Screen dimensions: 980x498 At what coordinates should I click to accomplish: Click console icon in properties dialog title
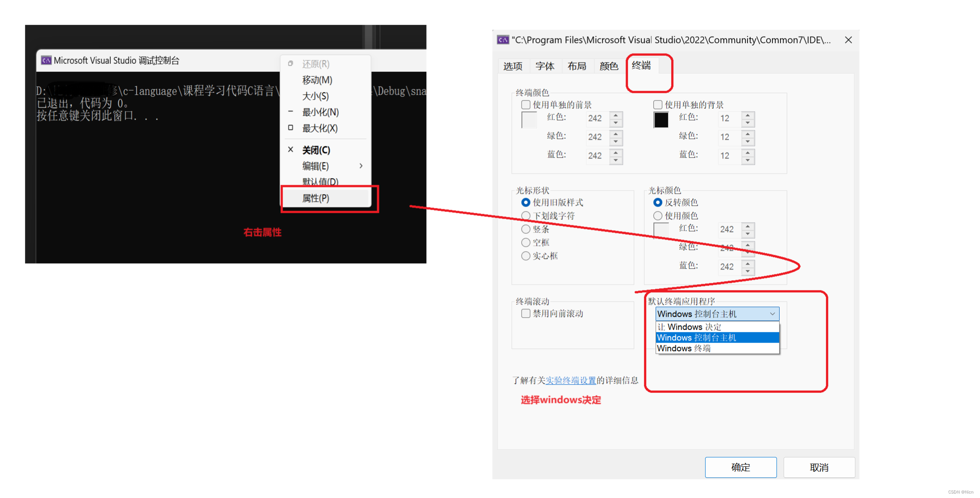tap(503, 40)
